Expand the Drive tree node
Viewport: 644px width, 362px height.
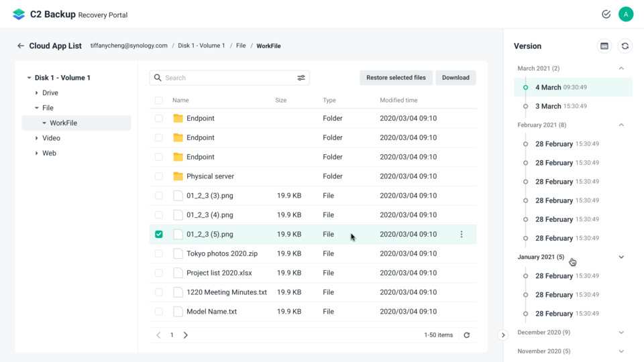pyautogui.click(x=36, y=93)
